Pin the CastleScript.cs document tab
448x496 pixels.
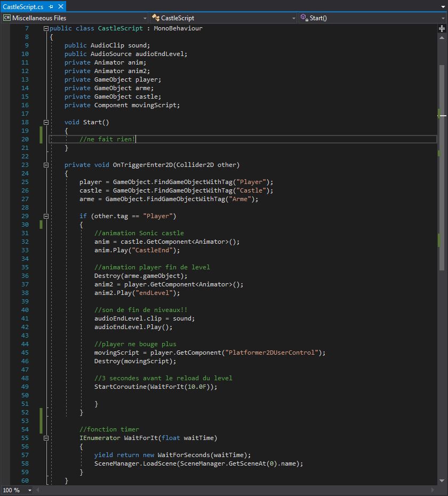[x=51, y=7]
